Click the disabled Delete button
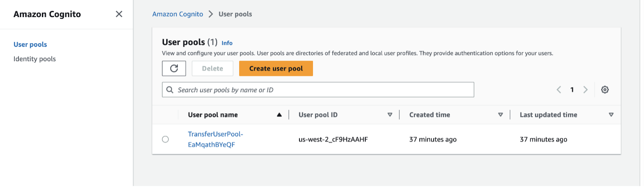This screenshot has width=644, height=188. (x=213, y=68)
